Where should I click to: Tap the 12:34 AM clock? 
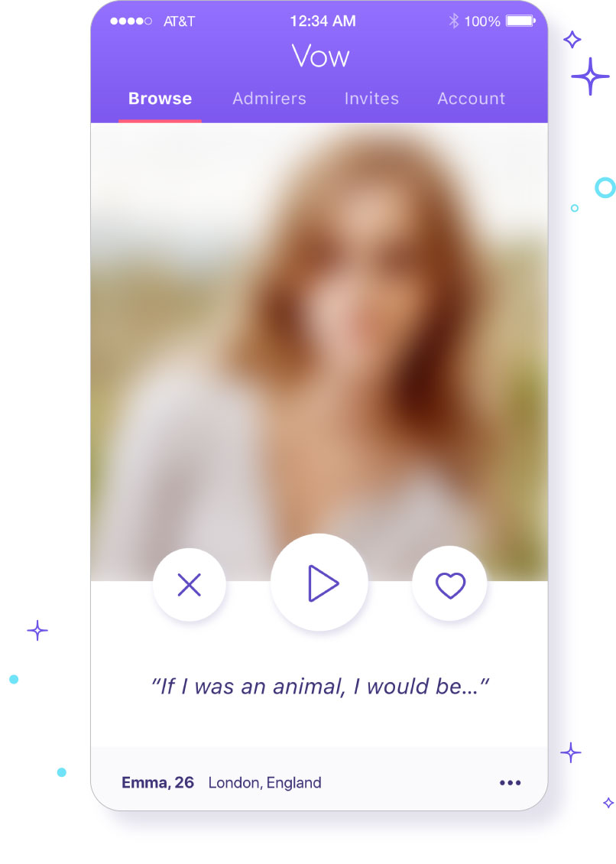coord(323,21)
